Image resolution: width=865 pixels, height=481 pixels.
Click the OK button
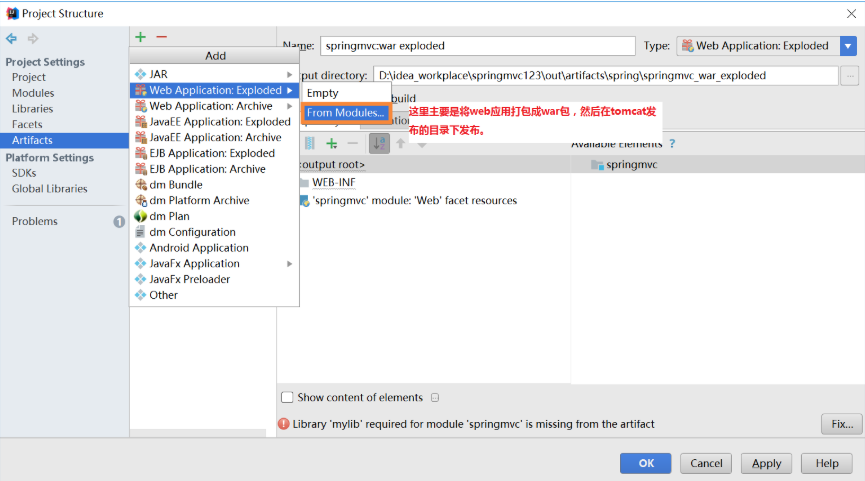(x=645, y=463)
